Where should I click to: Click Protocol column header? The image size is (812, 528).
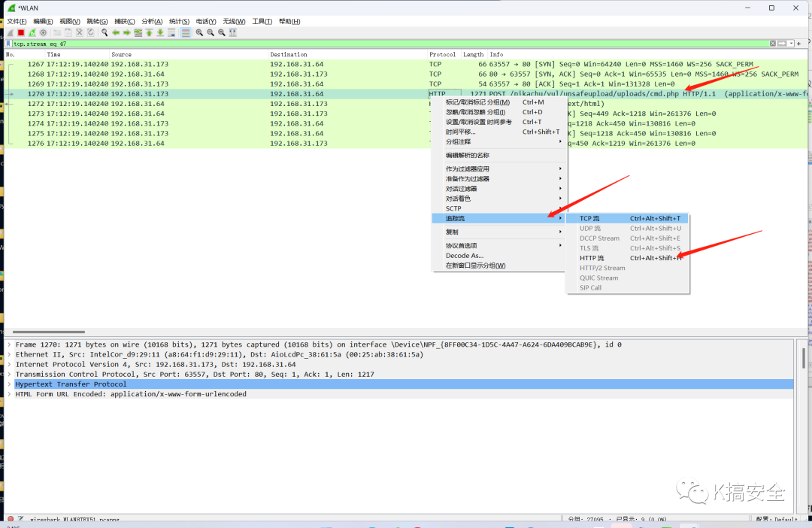tap(443, 54)
